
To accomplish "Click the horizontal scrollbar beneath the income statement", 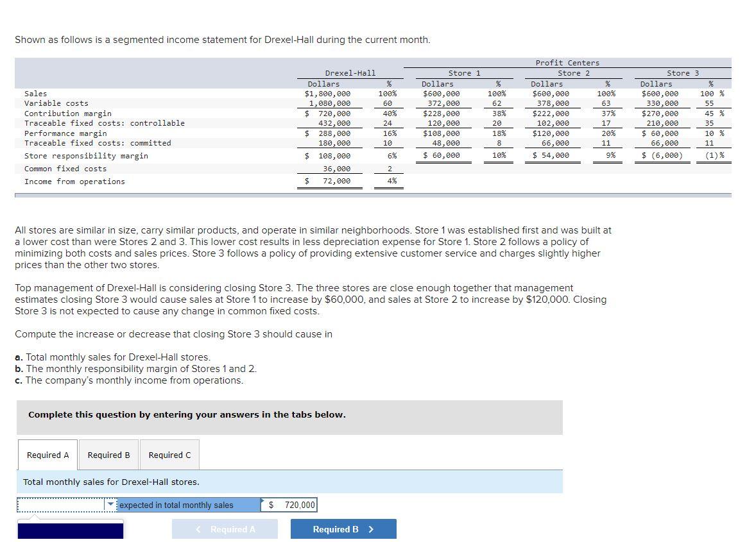I will point(373,195).
